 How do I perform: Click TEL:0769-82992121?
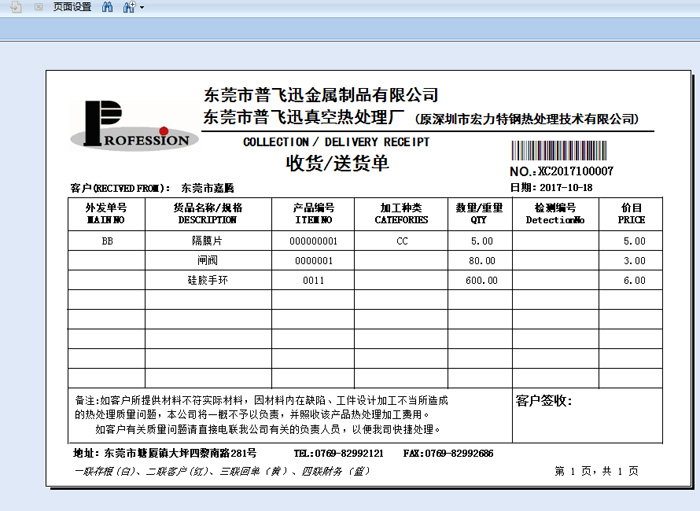coord(338,453)
